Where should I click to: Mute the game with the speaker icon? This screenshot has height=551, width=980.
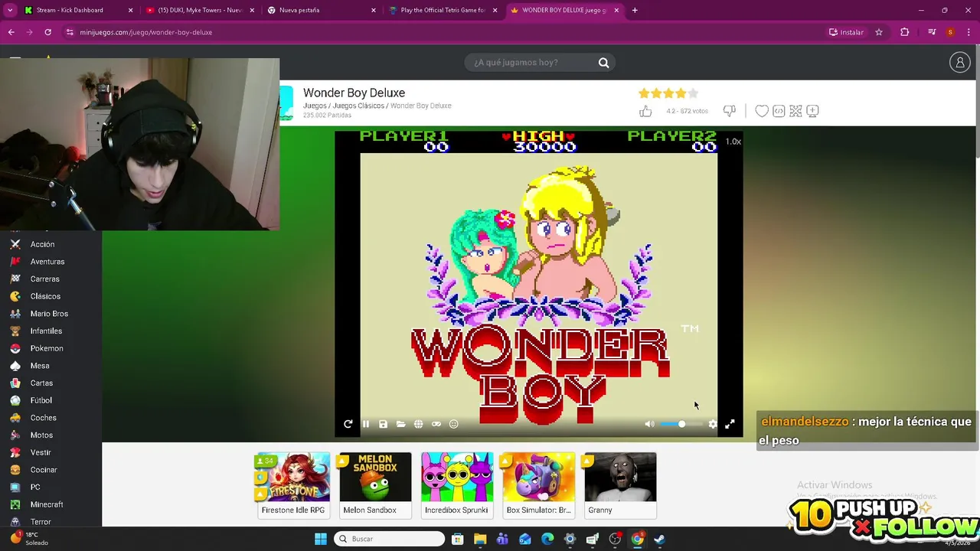[x=649, y=424]
